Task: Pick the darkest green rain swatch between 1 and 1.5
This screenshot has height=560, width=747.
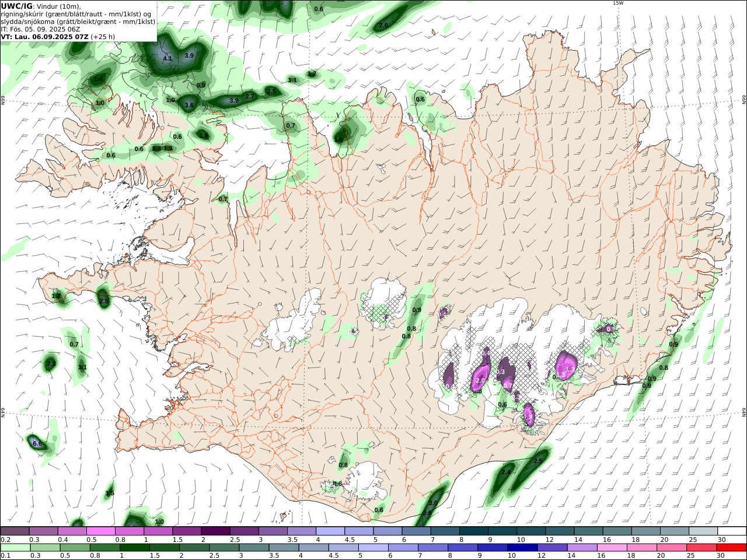Action: 134,548
